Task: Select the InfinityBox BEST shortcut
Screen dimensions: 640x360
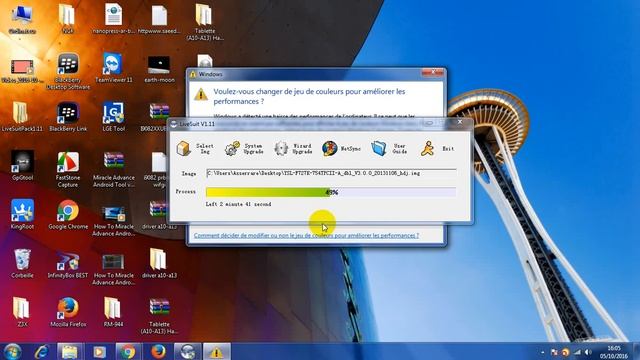Action: click(x=68, y=264)
